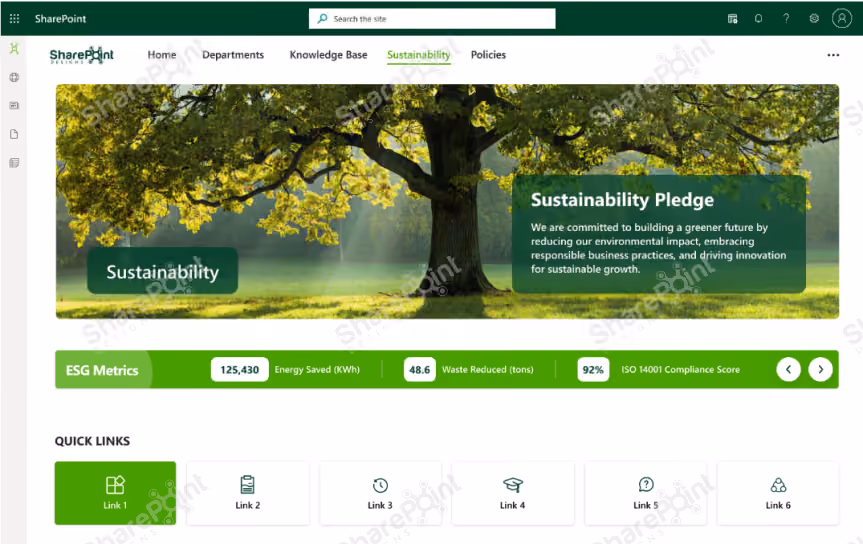Click the lists icon in left rail

14,163
